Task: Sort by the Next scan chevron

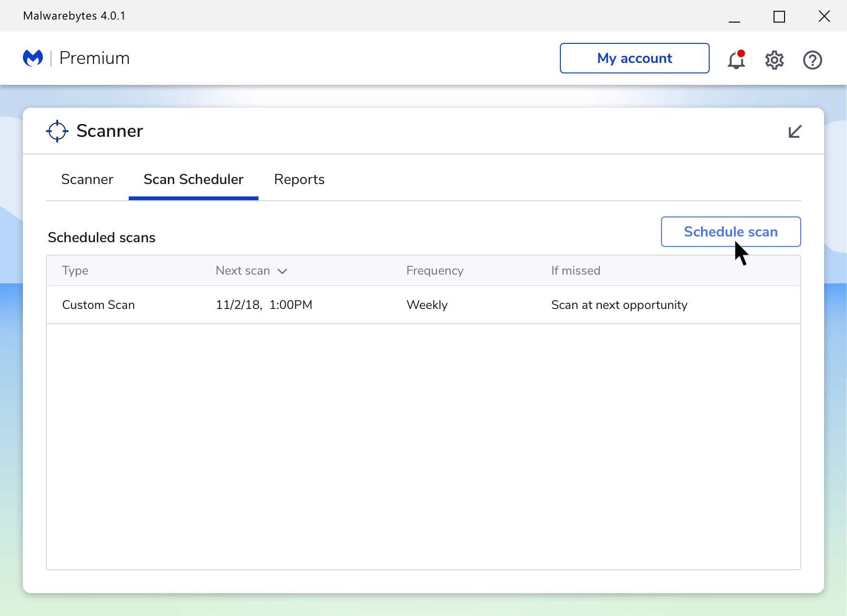Action: point(282,271)
